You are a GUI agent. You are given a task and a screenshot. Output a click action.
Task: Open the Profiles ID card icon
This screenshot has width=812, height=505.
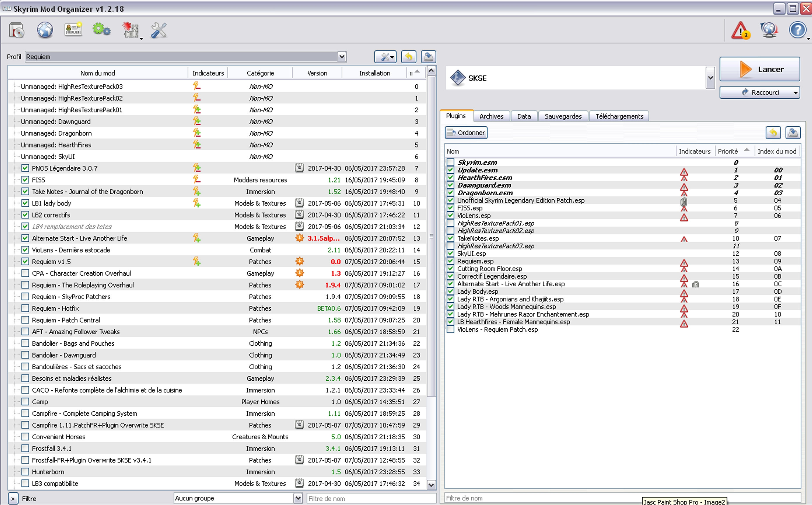73,30
